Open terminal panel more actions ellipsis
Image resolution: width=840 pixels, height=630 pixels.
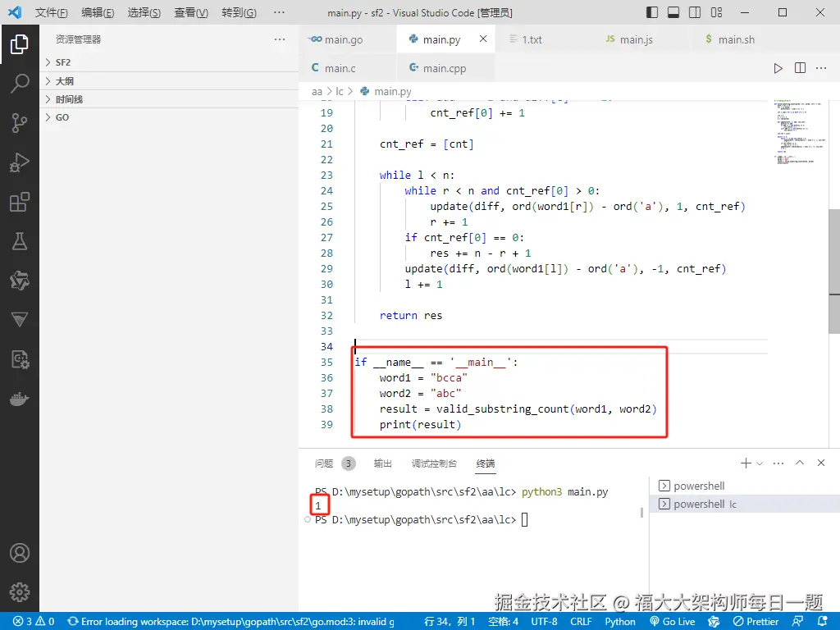pyautogui.click(x=778, y=463)
